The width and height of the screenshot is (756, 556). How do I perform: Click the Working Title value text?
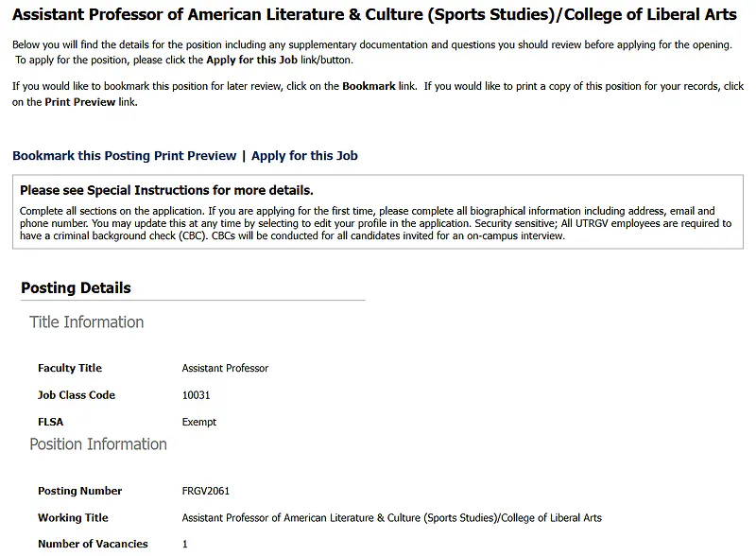pos(391,518)
